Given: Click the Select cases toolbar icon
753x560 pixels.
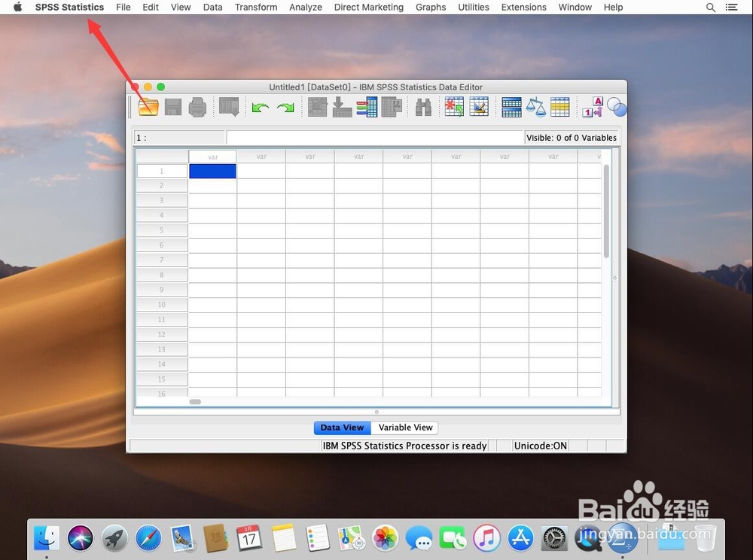Looking at the screenshot, I should pos(560,107).
